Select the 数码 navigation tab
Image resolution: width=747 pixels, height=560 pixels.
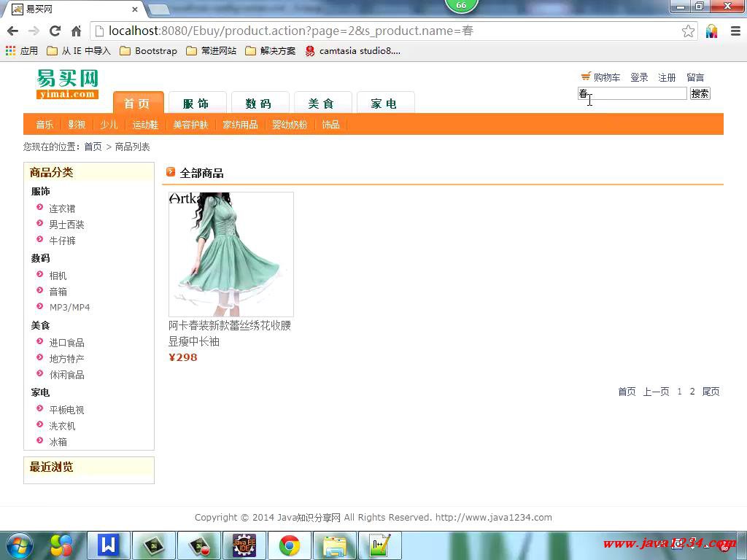(x=258, y=104)
